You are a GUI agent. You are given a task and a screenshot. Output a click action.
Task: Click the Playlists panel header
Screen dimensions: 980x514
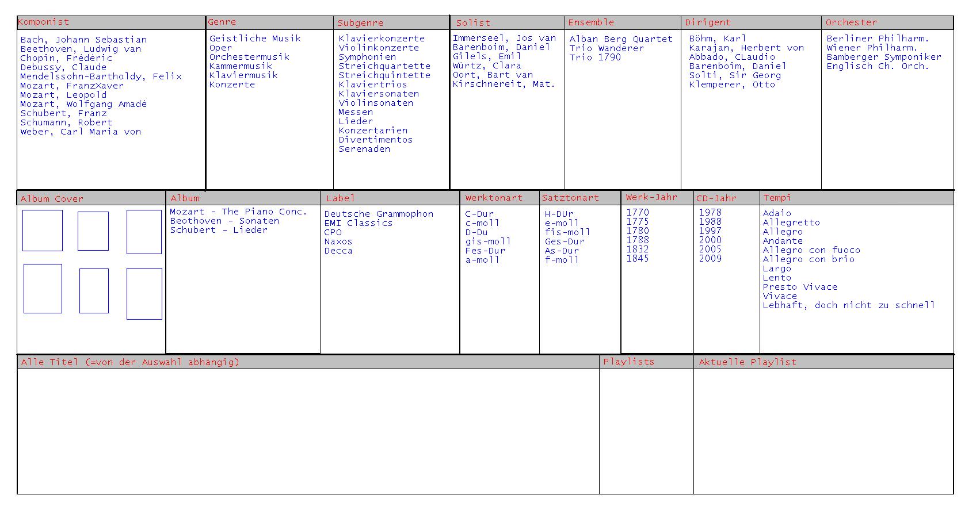[x=646, y=362]
